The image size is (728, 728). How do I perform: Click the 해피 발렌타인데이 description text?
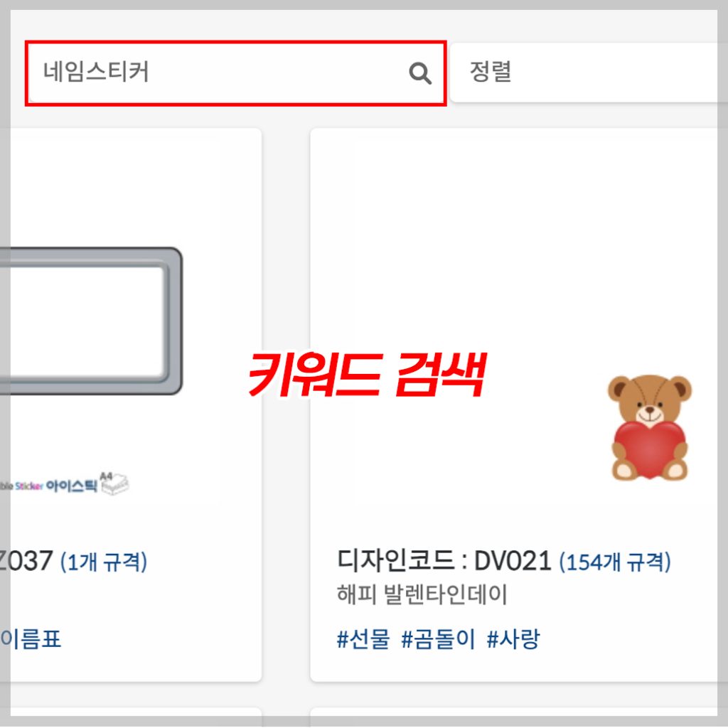coord(422,594)
